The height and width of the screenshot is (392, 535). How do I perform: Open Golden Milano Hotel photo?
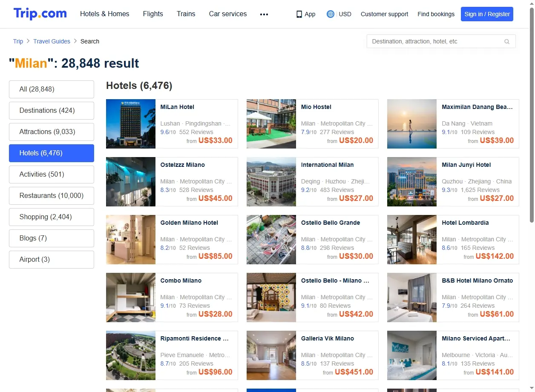[131, 240]
